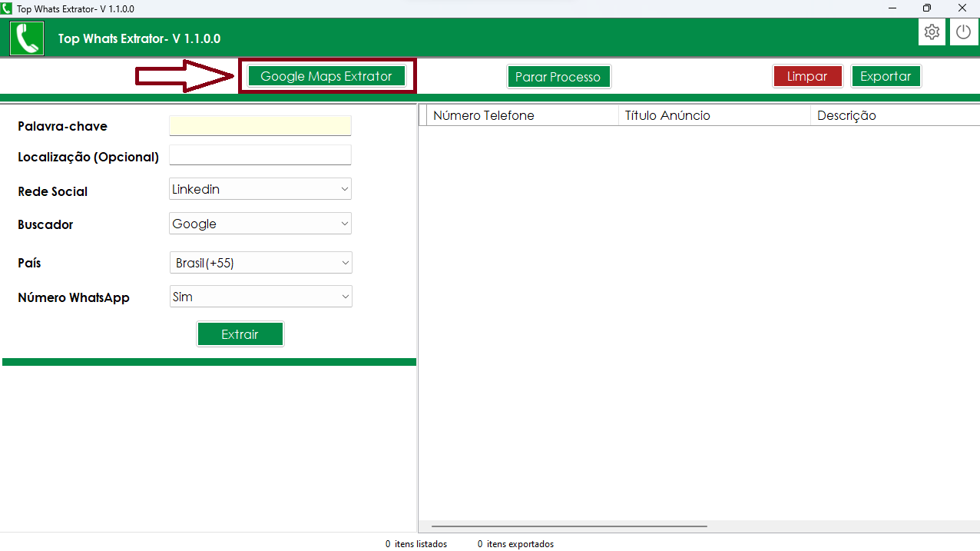Click the horizontal scrollbar under the results table
This screenshot has height=551, width=980.
click(x=569, y=526)
